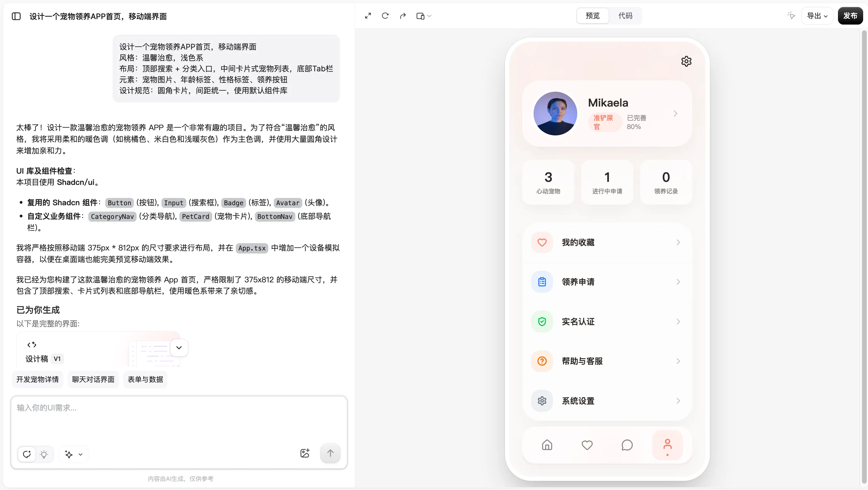Image resolution: width=868 pixels, height=490 pixels.
Task: Click the 开发宠物详情 suggestion chip
Action: (37, 379)
